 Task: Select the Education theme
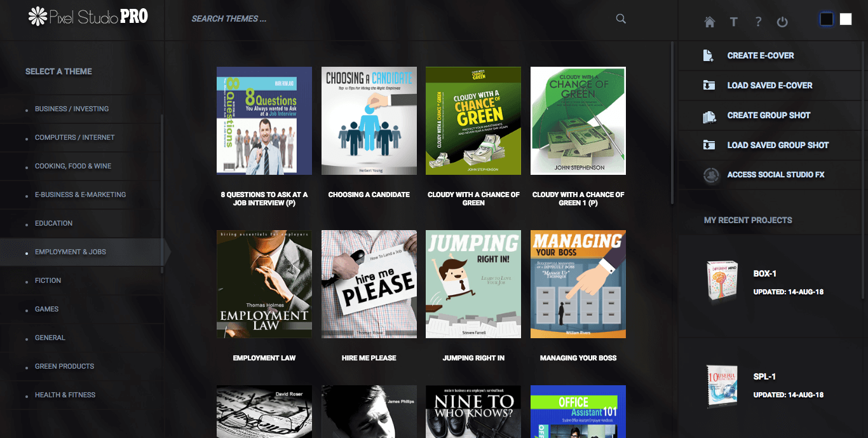54,223
